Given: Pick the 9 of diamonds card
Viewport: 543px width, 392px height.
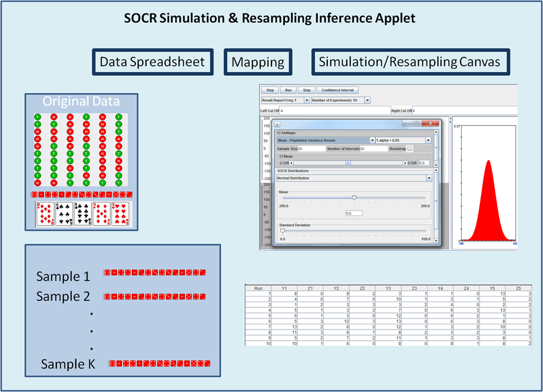Looking at the screenshot, I should coord(101,214).
